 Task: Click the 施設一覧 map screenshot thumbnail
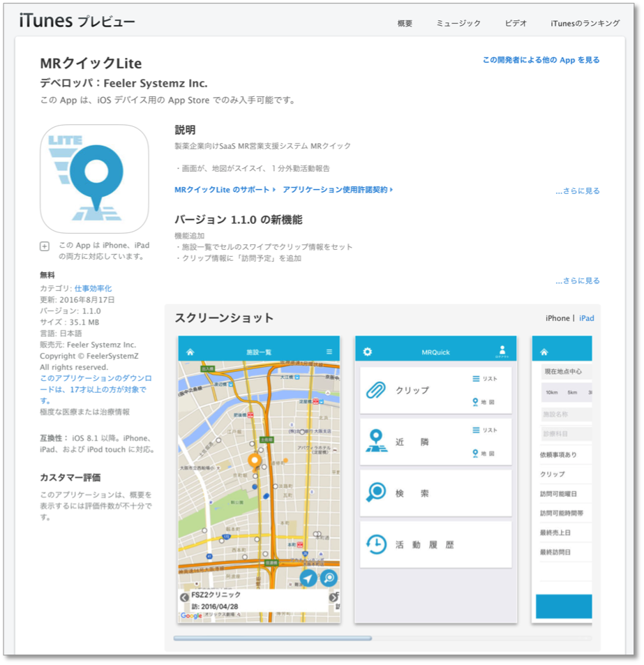pyautogui.click(x=259, y=479)
